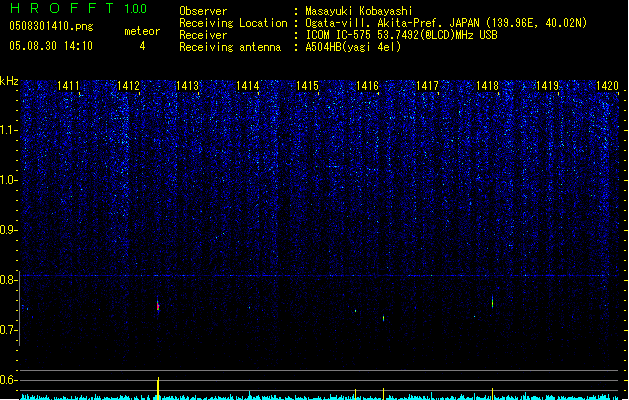This screenshot has width=629, height=400.
Task: Click the 1419 time axis label
Action: tap(547, 86)
